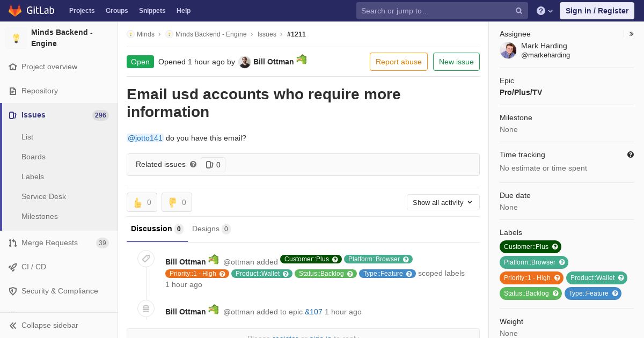Image resolution: width=644 pixels, height=338 pixels.
Task: Click the label-added tag icon in the activity feed
Action: point(145,259)
